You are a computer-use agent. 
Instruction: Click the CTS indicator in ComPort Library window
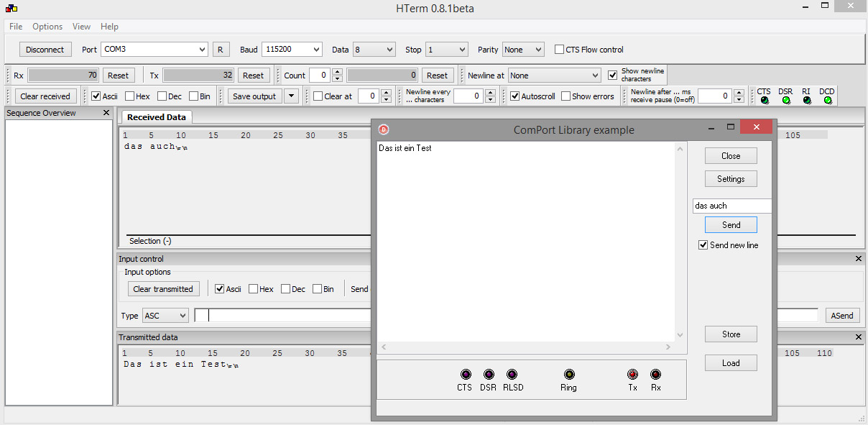tap(466, 375)
